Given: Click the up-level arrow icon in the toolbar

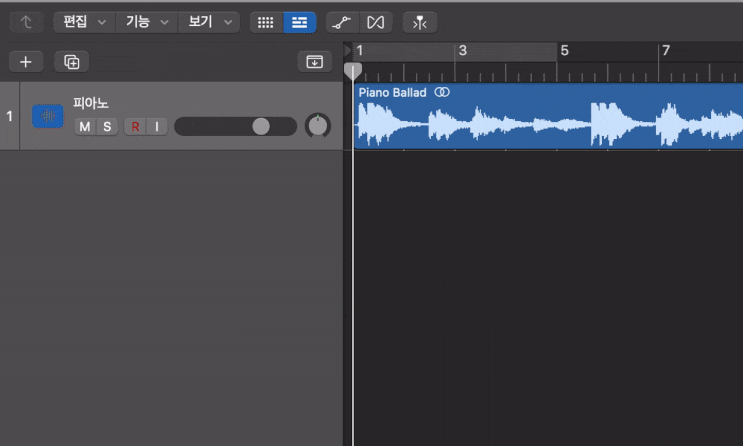Looking at the screenshot, I should (26, 22).
